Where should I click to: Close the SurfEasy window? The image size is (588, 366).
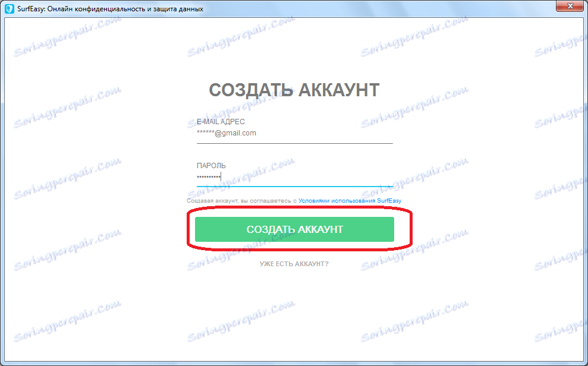[x=570, y=6]
